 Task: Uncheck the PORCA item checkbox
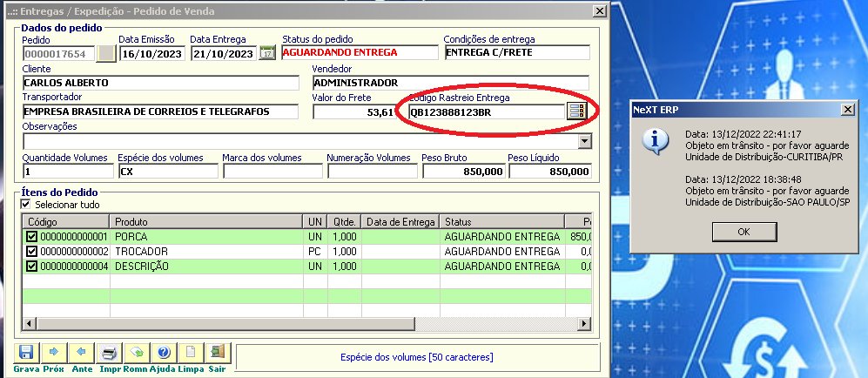pyautogui.click(x=32, y=237)
